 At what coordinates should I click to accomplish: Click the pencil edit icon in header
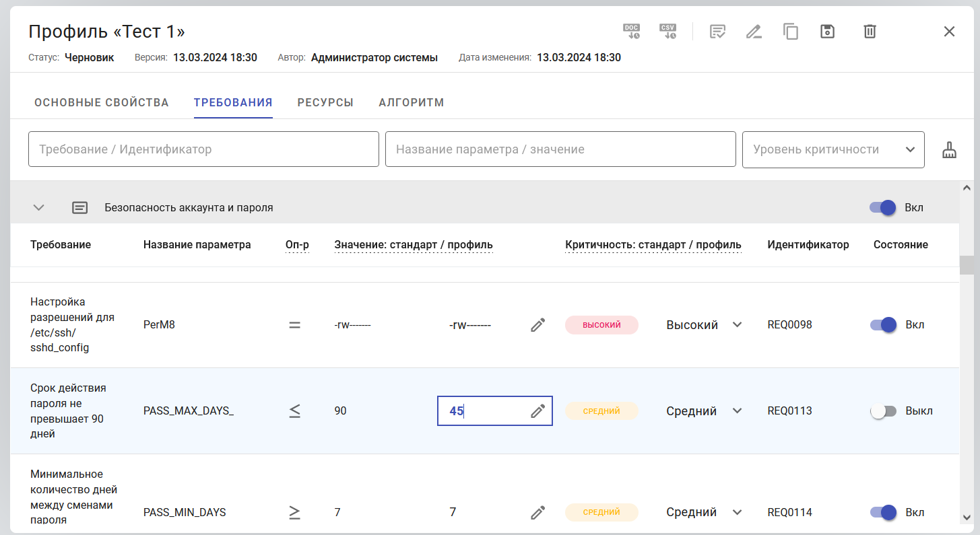pyautogui.click(x=754, y=32)
